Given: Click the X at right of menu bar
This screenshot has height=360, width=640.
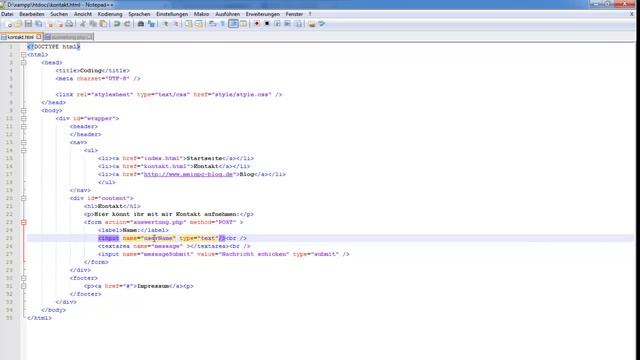Looking at the screenshot, I should point(632,14).
